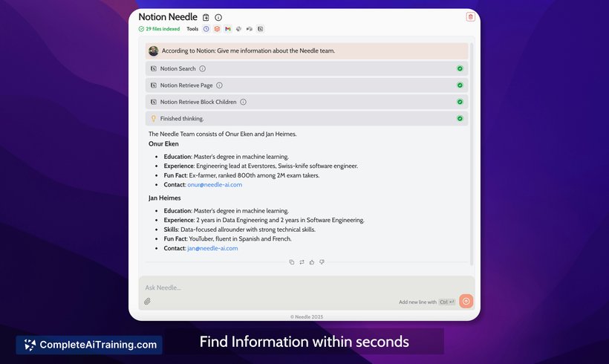Expand the Finished thinking step
This screenshot has width=609, height=364.
pyautogui.click(x=307, y=118)
